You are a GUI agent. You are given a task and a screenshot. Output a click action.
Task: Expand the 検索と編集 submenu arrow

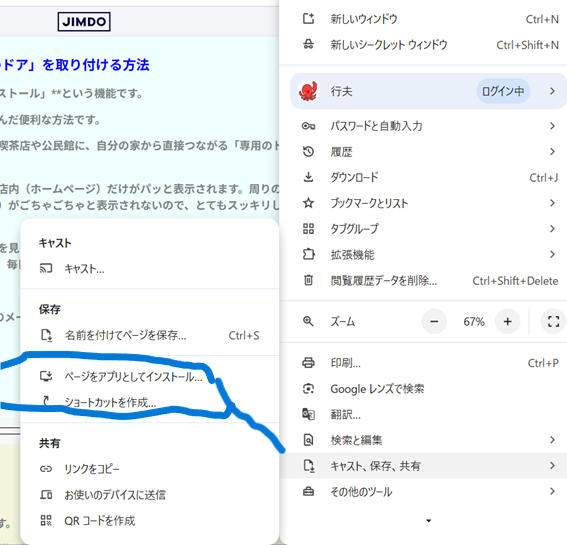[x=552, y=440]
